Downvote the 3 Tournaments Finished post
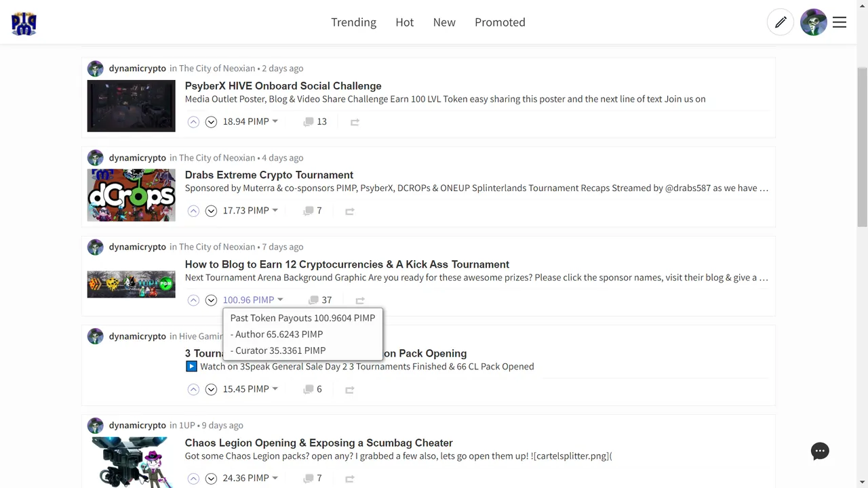Image resolution: width=868 pixels, height=488 pixels. [x=211, y=389]
